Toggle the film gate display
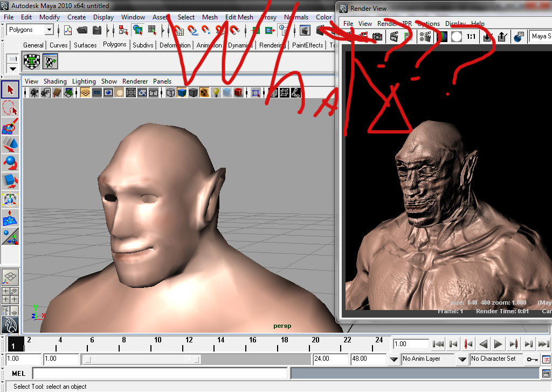Viewport: 552px width, 392px height. coord(97,93)
